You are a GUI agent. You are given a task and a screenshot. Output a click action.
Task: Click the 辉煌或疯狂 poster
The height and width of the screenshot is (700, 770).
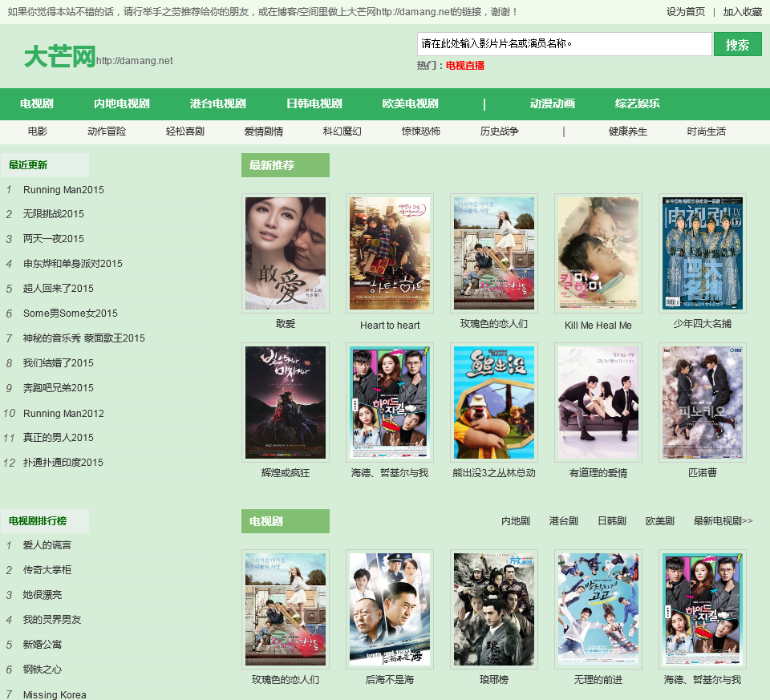286,403
